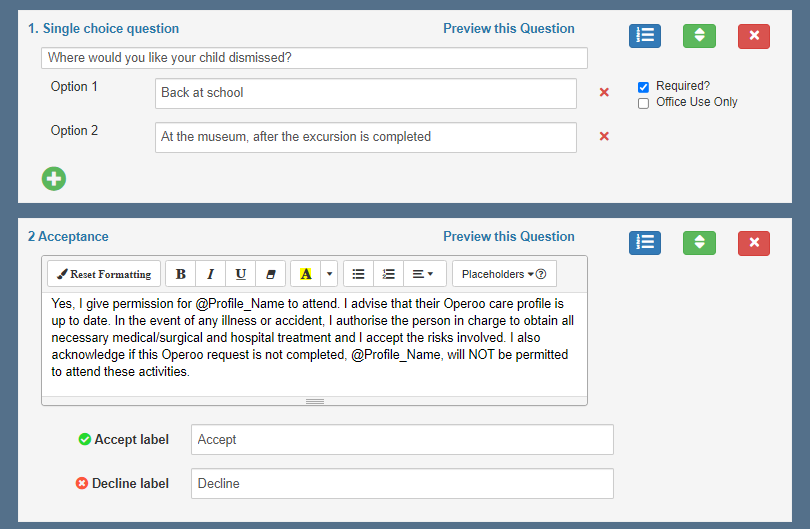Screen dimensions: 811x529
Task: Remove Option 2 using red cross
Action: pyautogui.click(x=604, y=137)
